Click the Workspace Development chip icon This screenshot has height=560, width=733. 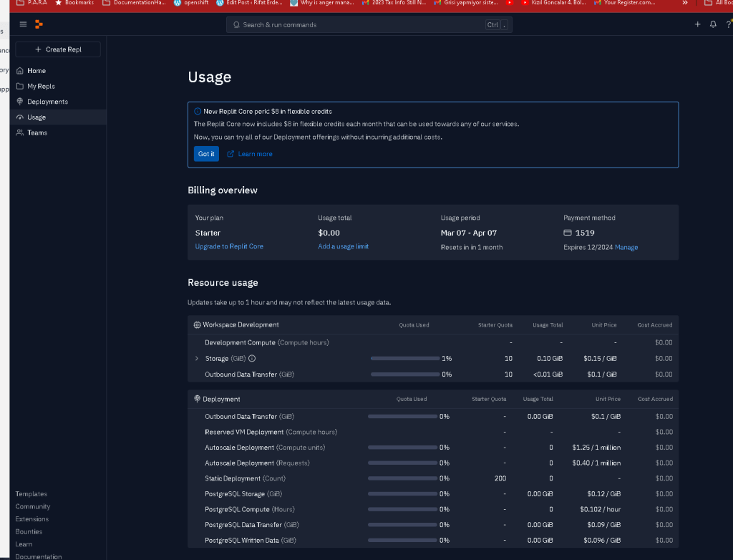coord(198,324)
